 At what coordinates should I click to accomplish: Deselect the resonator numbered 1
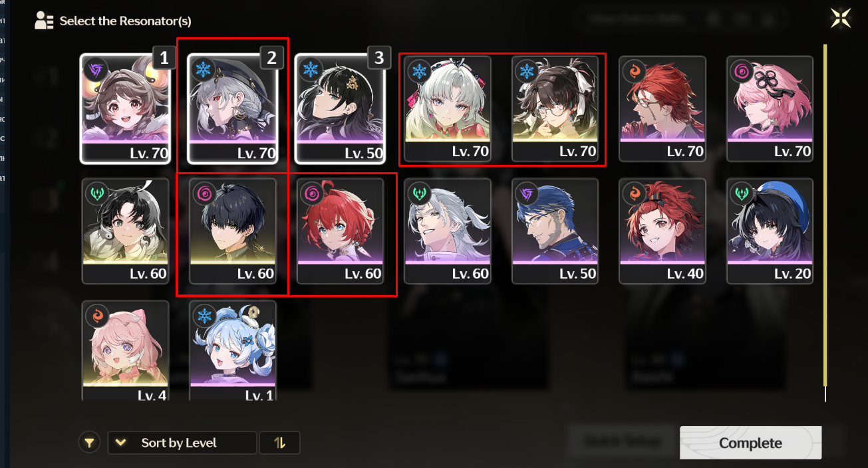[x=125, y=108]
